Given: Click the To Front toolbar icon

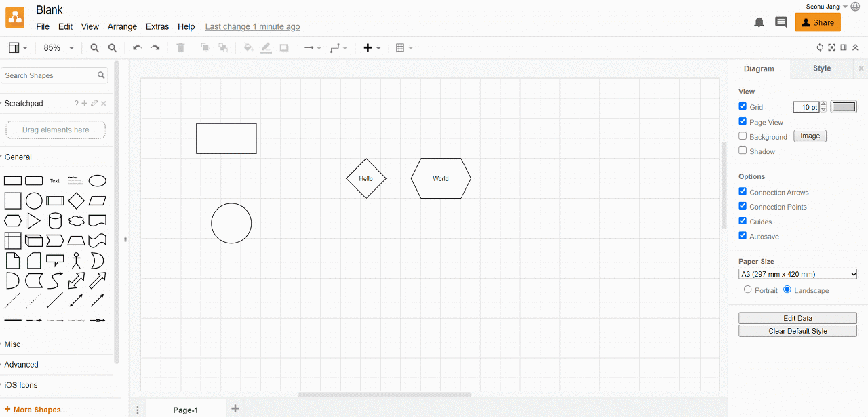Looking at the screenshot, I should [x=205, y=48].
